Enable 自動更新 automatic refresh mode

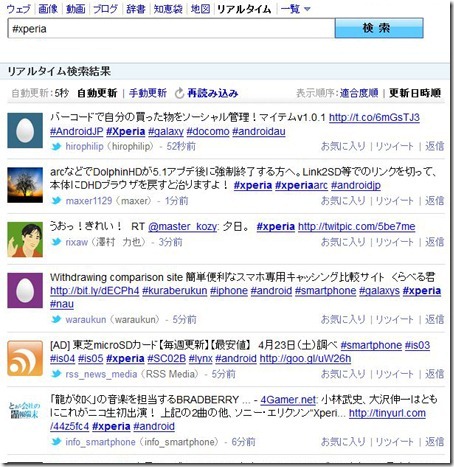[x=97, y=93]
